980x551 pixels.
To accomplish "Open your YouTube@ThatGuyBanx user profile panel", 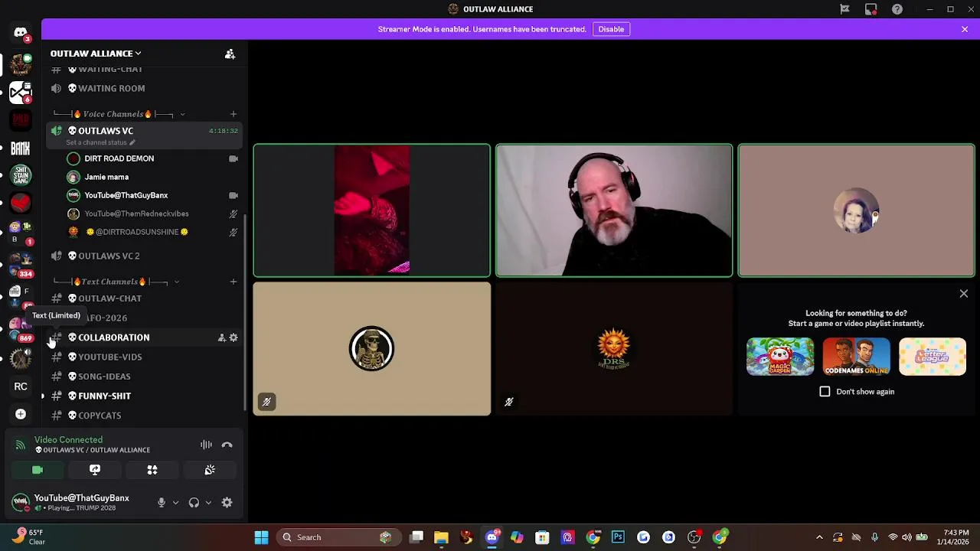I will (x=80, y=503).
